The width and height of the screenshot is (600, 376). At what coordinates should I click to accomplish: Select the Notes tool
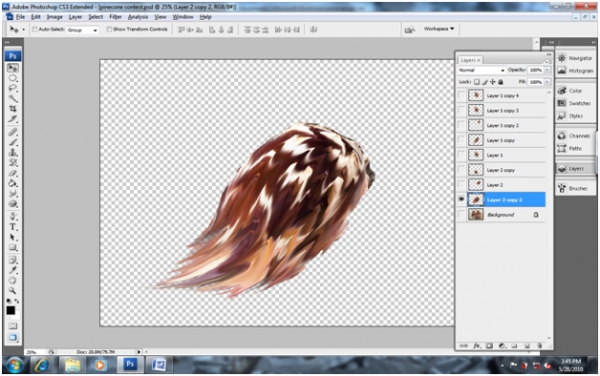13,260
